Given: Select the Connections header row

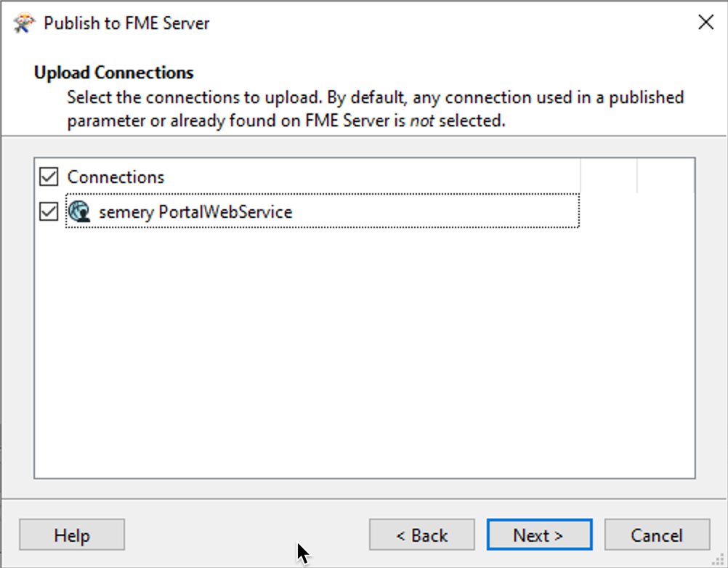Looking at the screenshot, I should (x=116, y=177).
